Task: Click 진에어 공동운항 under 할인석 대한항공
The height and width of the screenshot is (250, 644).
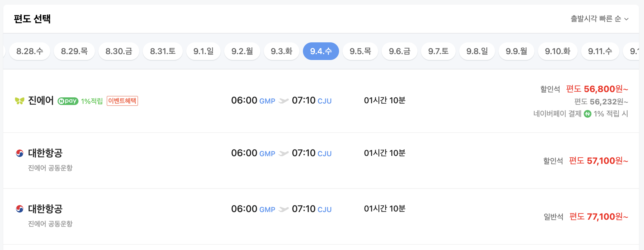Action: click(50, 168)
